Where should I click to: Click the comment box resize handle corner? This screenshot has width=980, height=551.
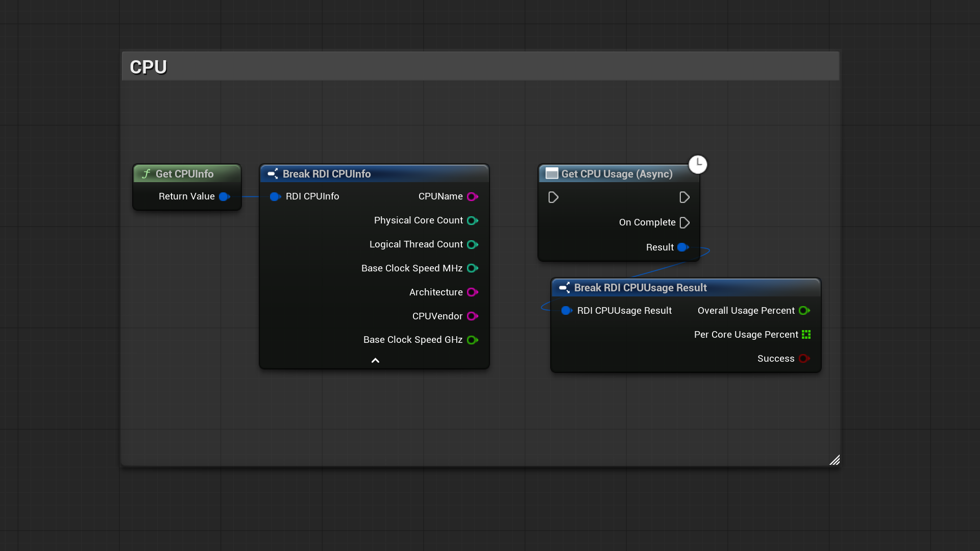(x=835, y=460)
